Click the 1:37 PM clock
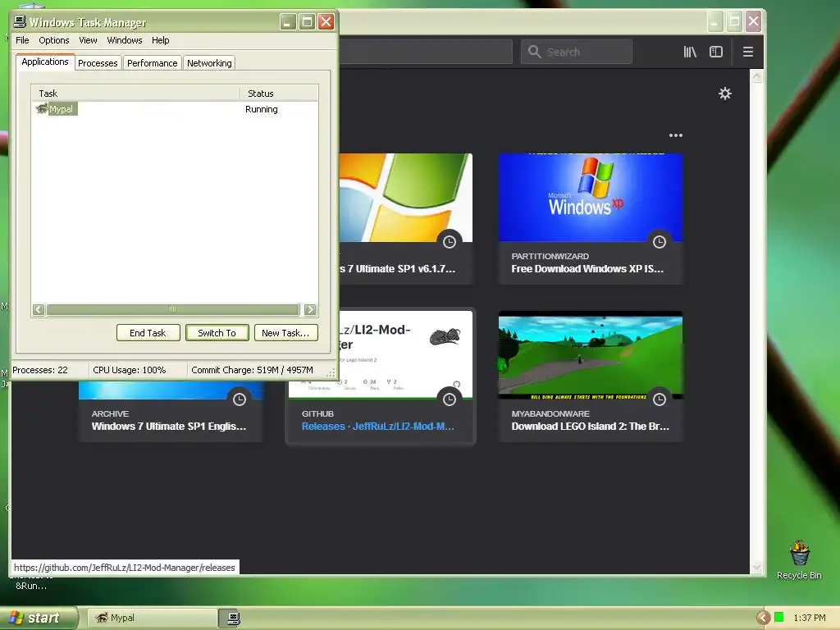The width and height of the screenshot is (840, 630). tap(810, 618)
